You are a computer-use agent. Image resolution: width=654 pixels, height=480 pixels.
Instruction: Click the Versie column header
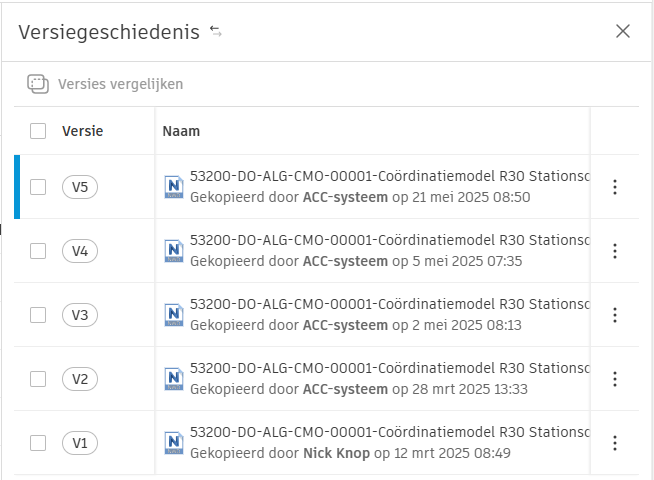(82, 131)
